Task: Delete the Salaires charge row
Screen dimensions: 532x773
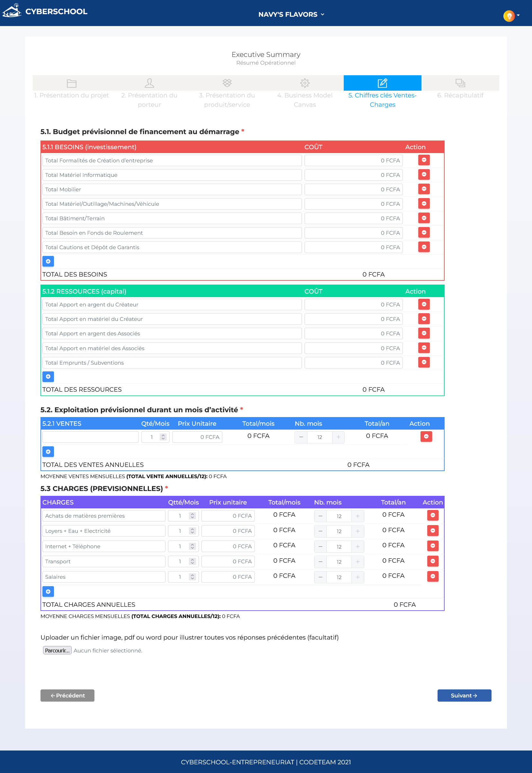Action: [432, 576]
